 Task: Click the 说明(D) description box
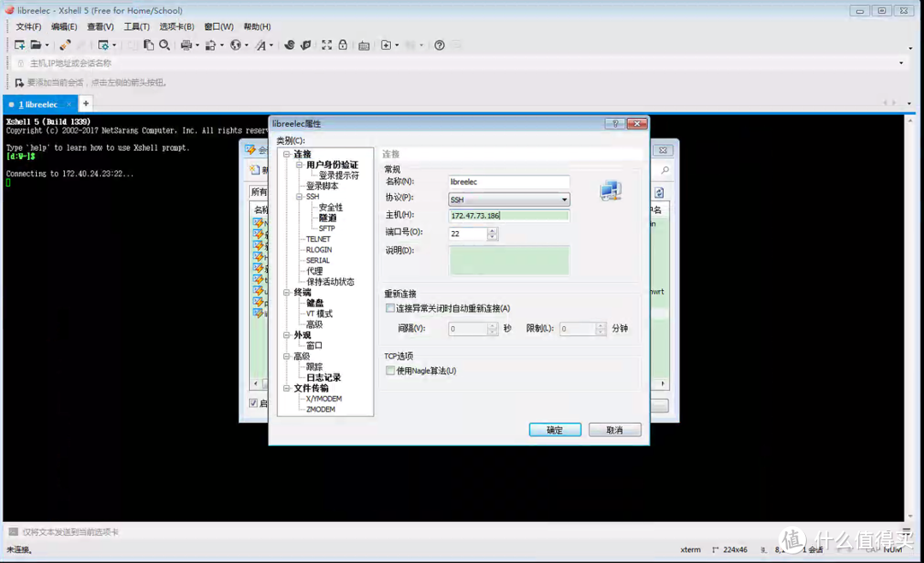[509, 261]
